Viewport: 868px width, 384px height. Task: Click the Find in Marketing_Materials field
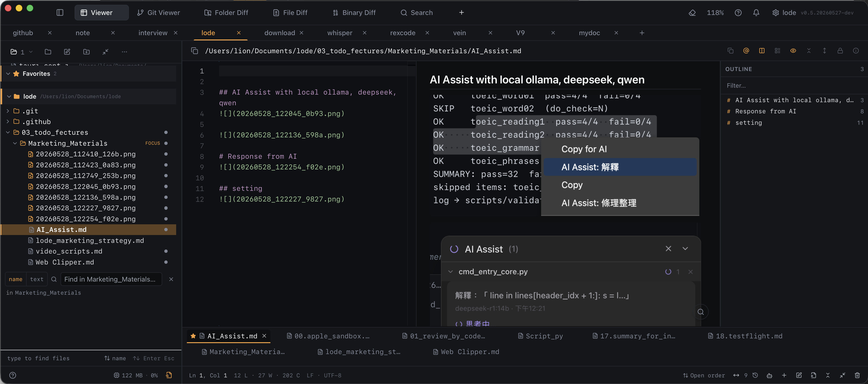coord(111,279)
